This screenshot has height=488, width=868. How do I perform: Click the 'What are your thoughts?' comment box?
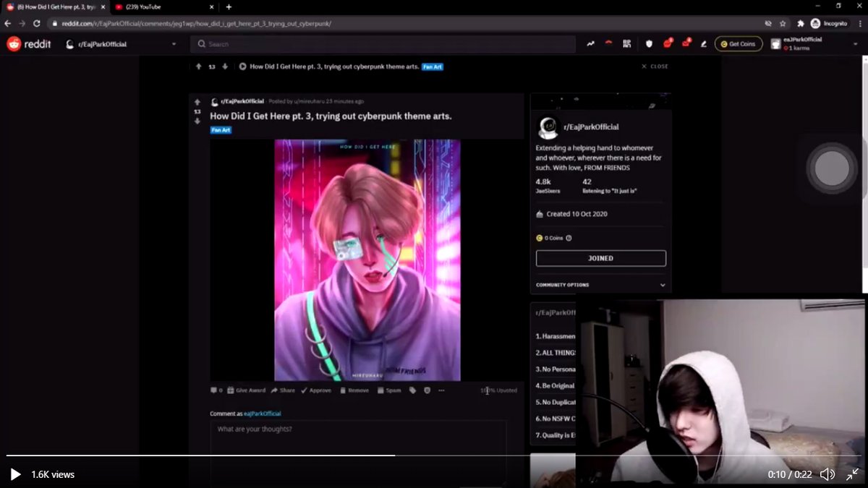pyautogui.click(x=358, y=452)
